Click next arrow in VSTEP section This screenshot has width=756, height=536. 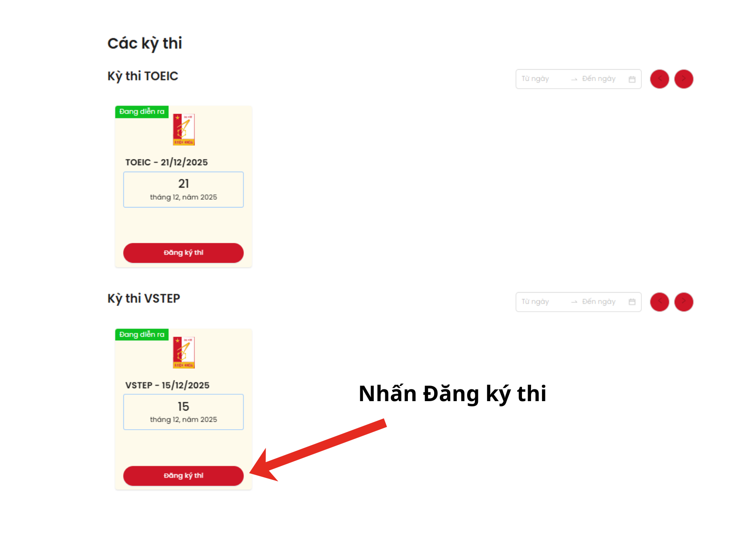point(684,302)
